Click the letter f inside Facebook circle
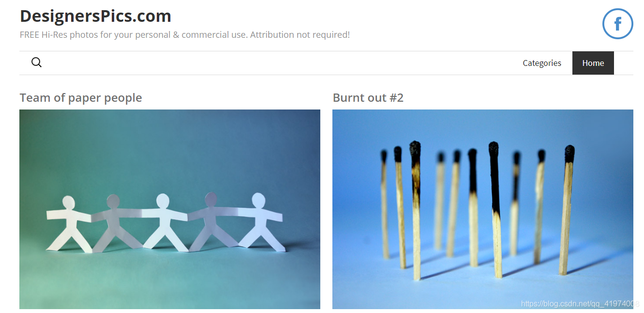 pyautogui.click(x=618, y=24)
